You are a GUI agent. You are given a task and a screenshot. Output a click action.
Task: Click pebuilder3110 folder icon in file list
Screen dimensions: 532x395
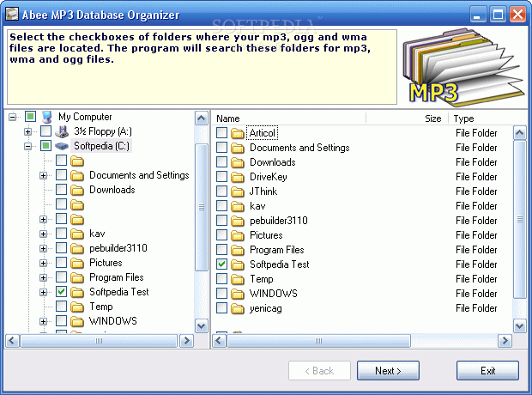(238, 221)
